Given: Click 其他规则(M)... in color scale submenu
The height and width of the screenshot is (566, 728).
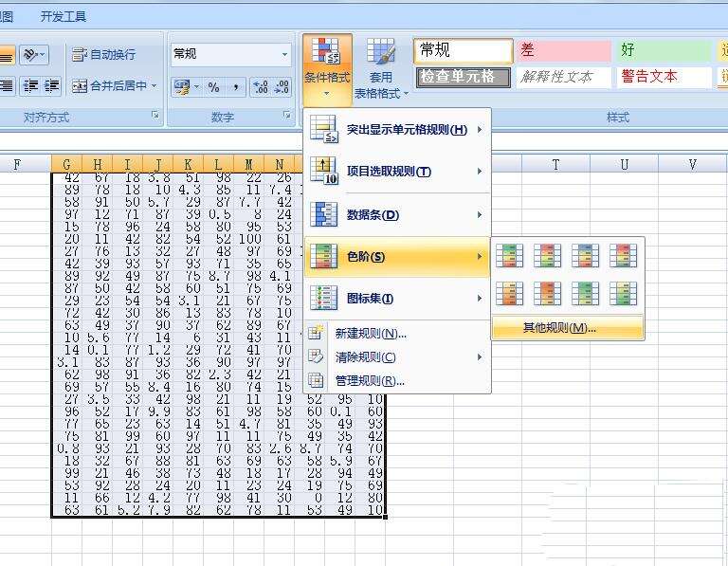Looking at the screenshot, I should [568, 328].
